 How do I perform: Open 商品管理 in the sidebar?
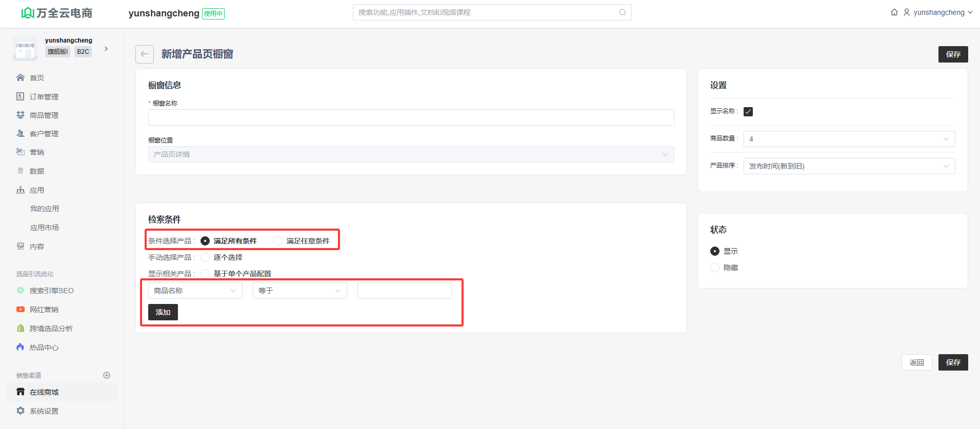(x=44, y=115)
